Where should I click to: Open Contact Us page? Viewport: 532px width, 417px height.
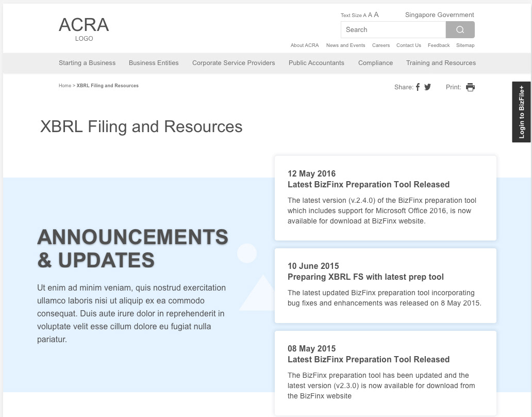[x=409, y=45]
